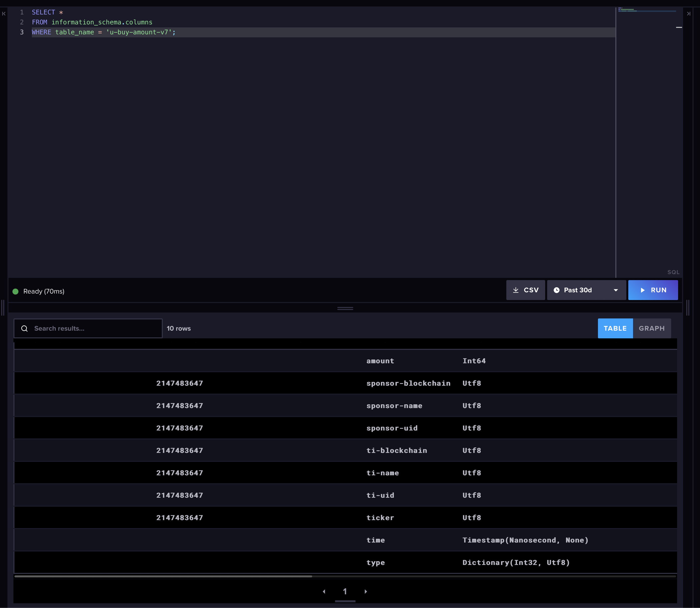Collapse the right sidebar panel arrow
700x608 pixels.
[689, 14]
